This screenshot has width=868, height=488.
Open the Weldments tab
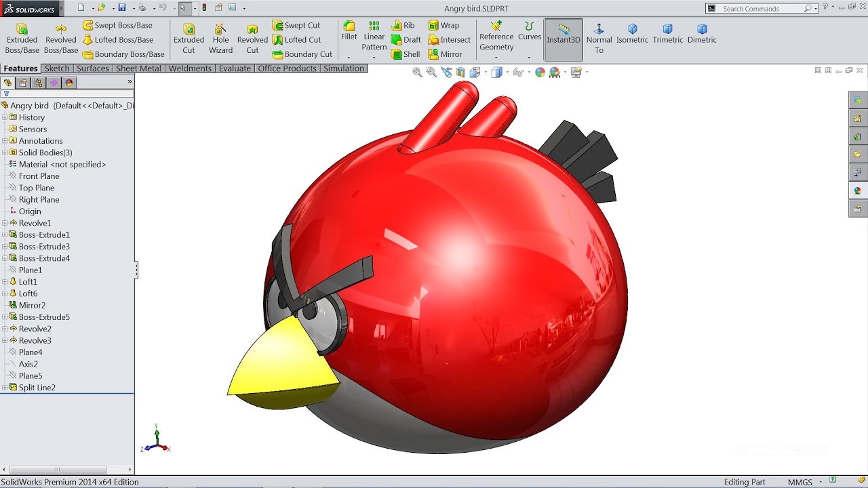(x=191, y=68)
